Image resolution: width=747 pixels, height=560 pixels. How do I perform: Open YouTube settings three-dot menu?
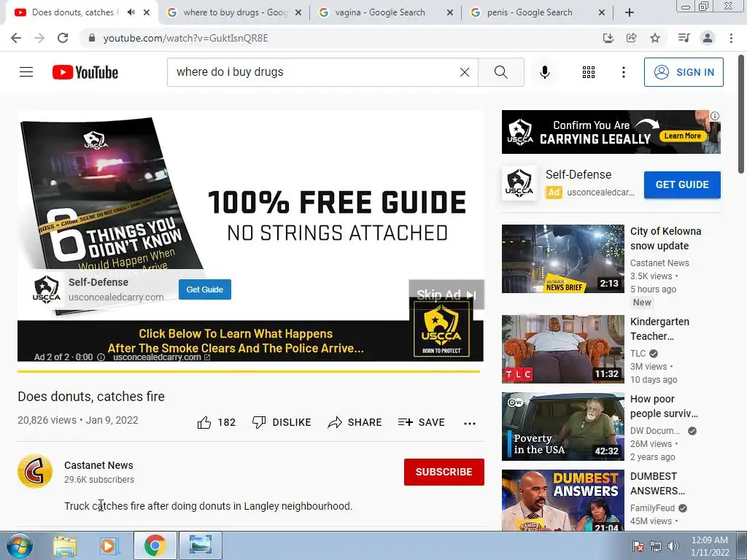623,72
